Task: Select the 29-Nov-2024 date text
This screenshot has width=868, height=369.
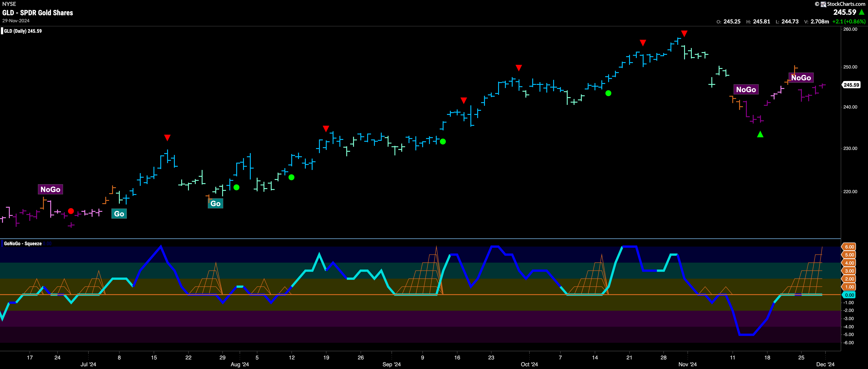Action: pyautogui.click(x=16, y=20)
